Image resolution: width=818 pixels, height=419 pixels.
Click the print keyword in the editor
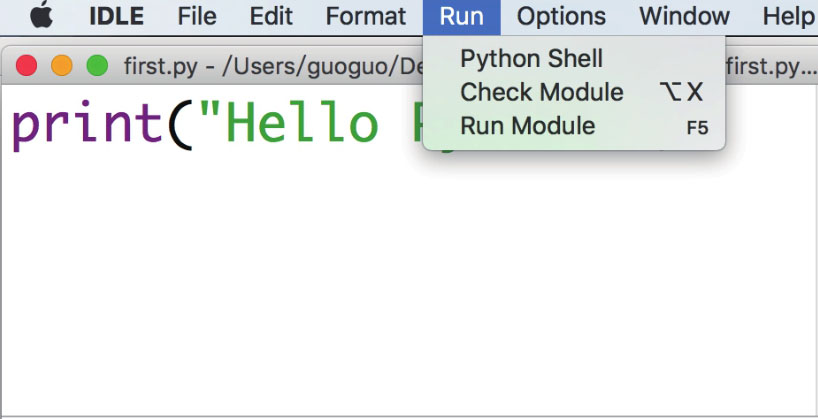(x=87, y=125)
